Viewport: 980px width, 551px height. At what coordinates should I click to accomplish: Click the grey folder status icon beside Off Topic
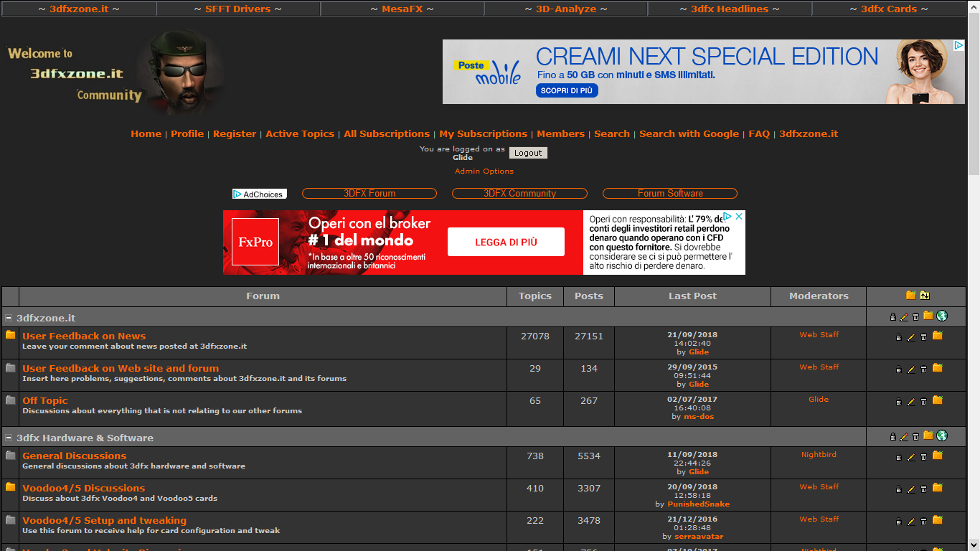(x=10, y=400)
